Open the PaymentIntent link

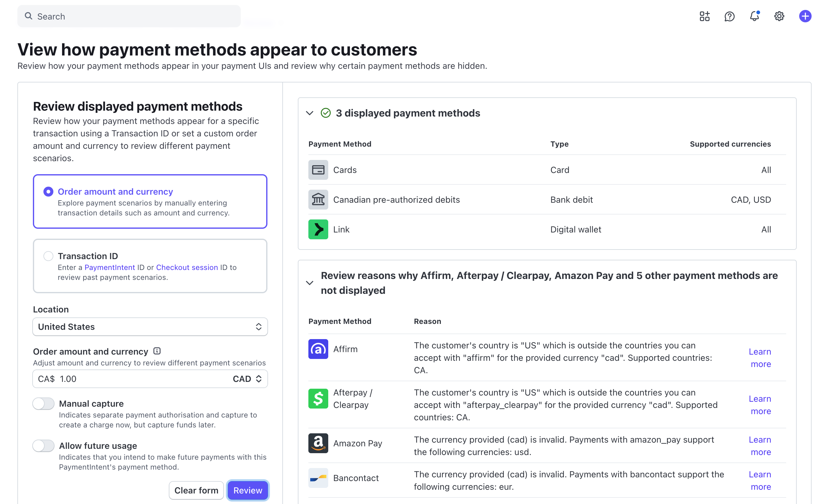[x=110, y=267]
